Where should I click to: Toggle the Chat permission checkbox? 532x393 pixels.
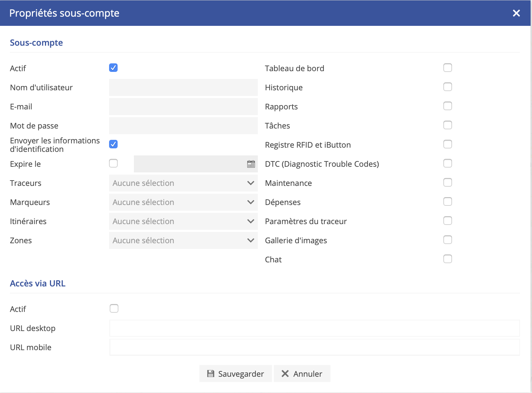tap(447, 259)
